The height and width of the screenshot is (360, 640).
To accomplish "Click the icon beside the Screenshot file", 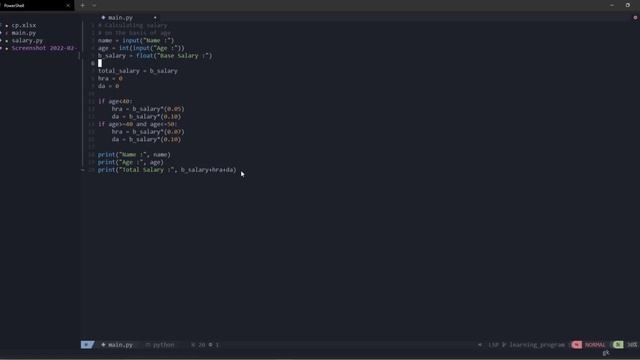I will click(7, 49).
